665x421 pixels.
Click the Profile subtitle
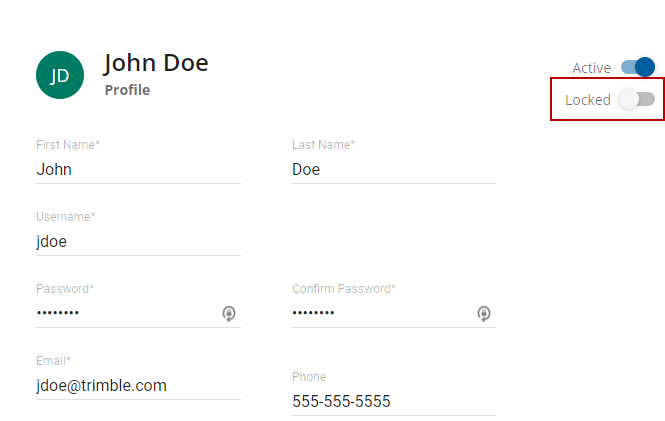click(127, 90)
